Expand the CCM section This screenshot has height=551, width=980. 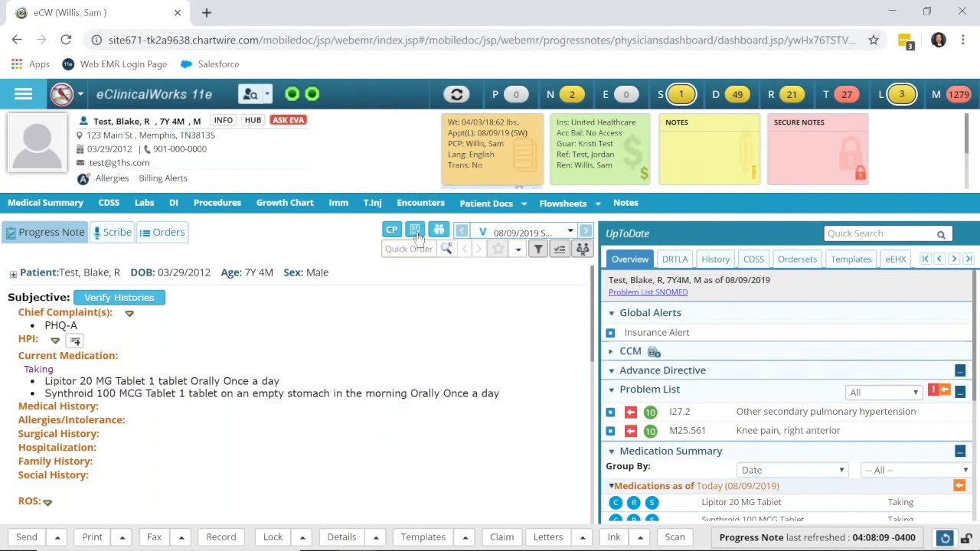(x=611, y=351)
